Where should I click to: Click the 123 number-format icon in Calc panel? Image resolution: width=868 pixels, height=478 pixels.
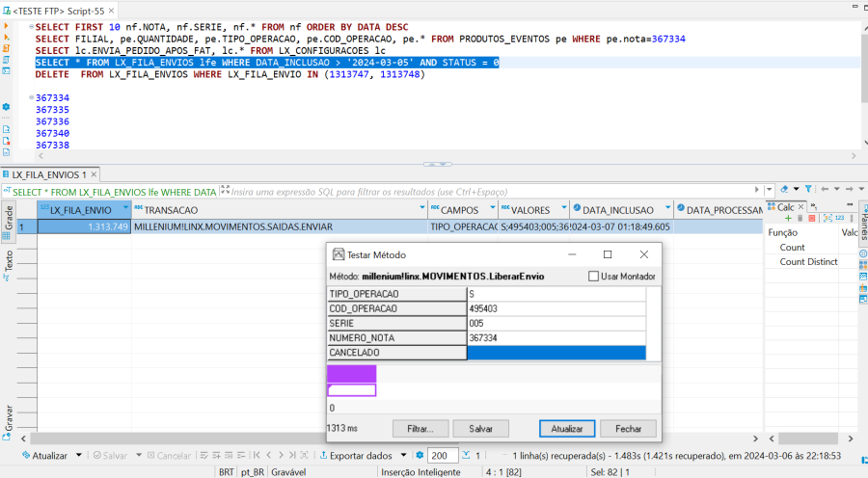click(x=839, y=219)
